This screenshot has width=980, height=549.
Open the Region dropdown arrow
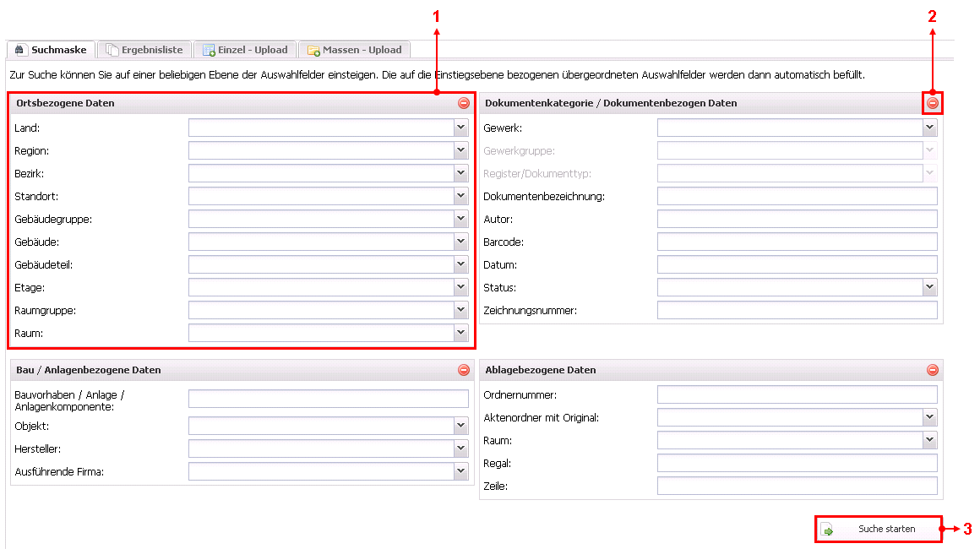pos(461,150)
